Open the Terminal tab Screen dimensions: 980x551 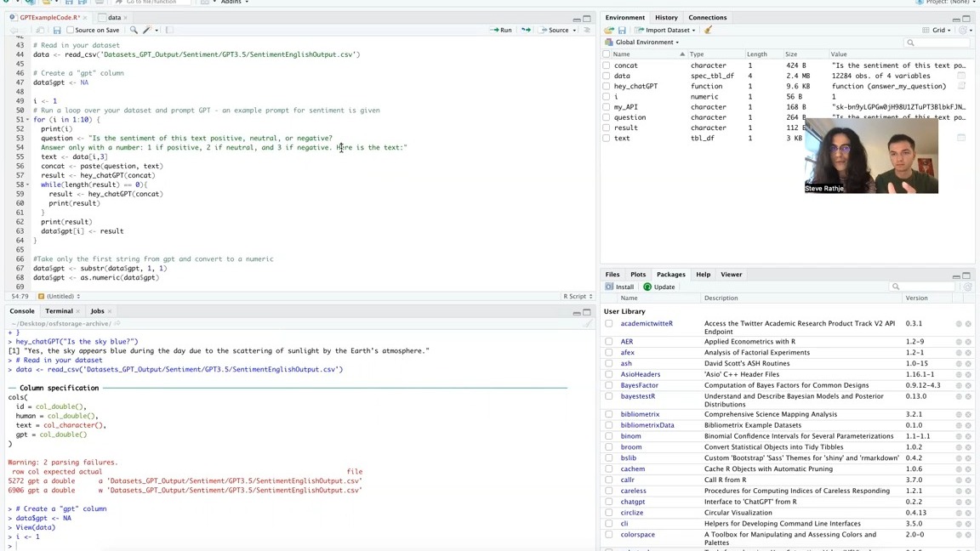point(59,311)
